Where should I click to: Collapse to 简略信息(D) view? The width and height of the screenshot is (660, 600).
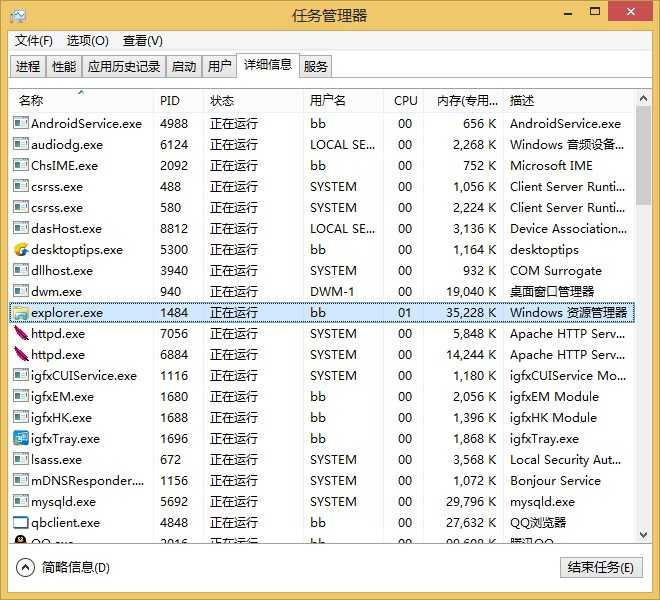tap(63, 568)
